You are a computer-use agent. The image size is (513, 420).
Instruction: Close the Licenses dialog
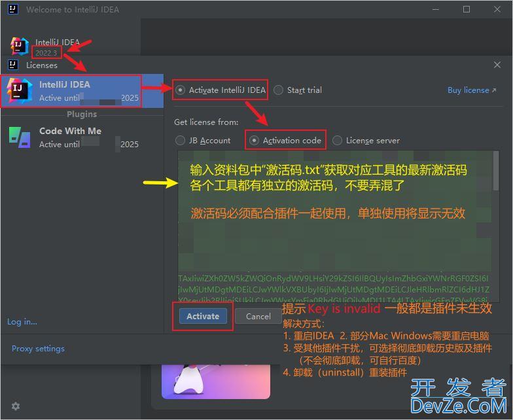click(497, 65)
